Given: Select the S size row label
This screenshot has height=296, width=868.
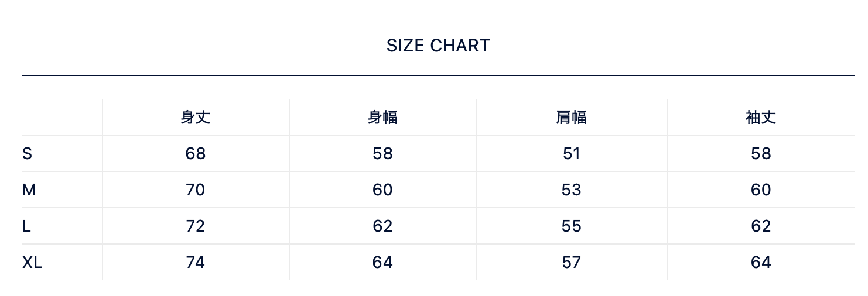Looking at the screenshot, I should (x=27, y=154).
